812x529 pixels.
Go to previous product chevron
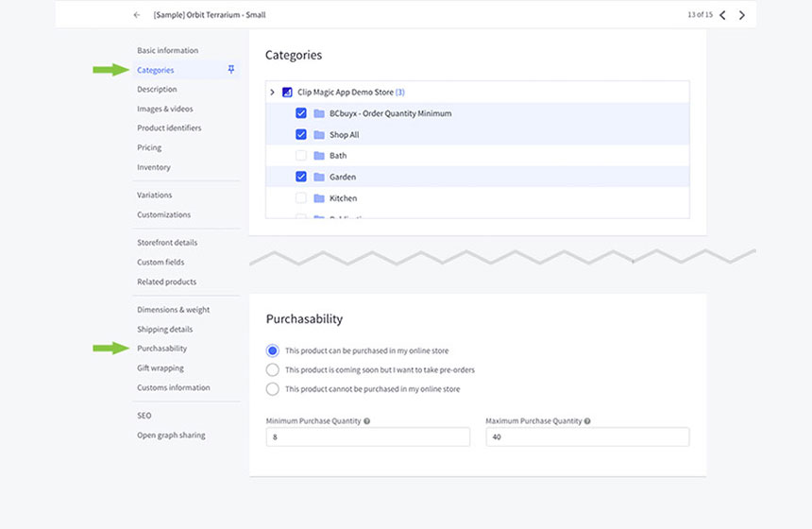(x=723, y=15)
